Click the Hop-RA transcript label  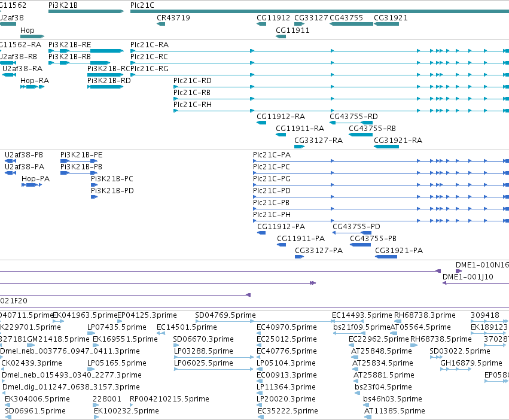tap(35, 80)
